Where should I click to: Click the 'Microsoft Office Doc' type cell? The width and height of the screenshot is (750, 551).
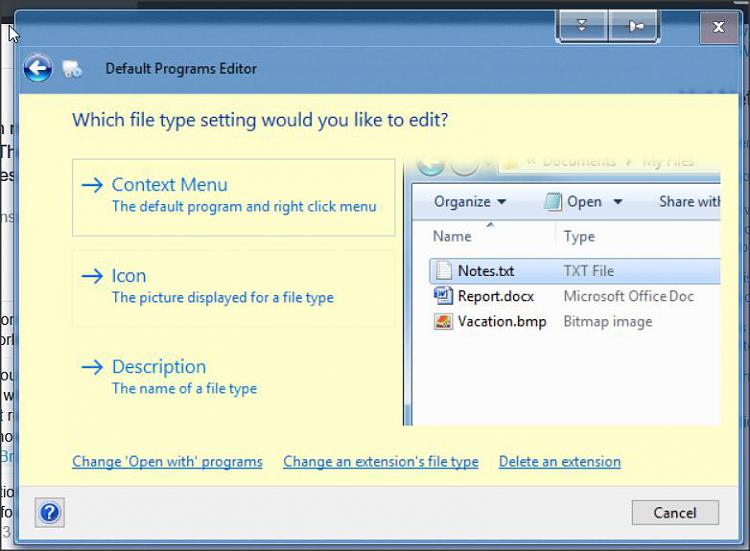629,296
